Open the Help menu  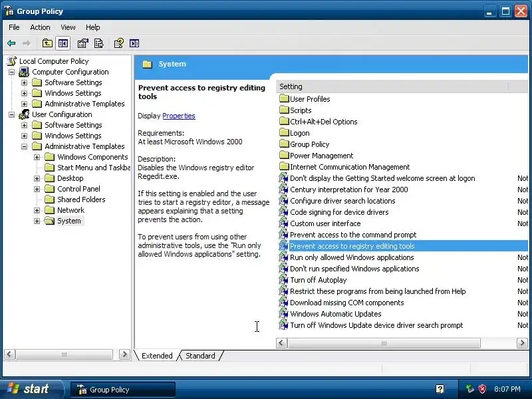pyautogui.click(x=92, y=27)
